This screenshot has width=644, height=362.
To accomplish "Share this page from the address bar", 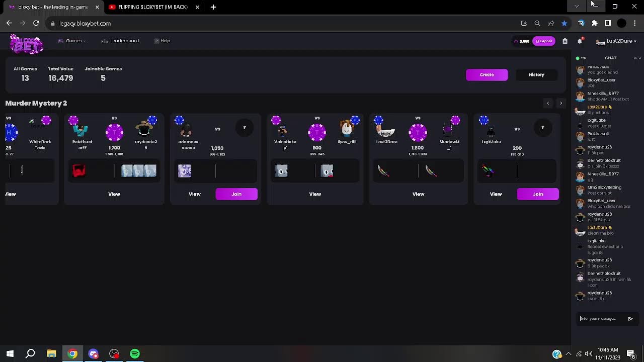I will (x=551, y=23).
